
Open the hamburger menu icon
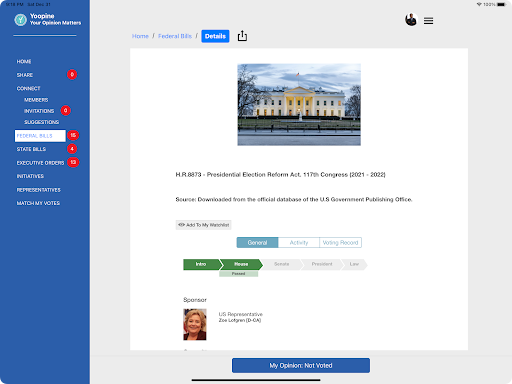click(428, 21)
